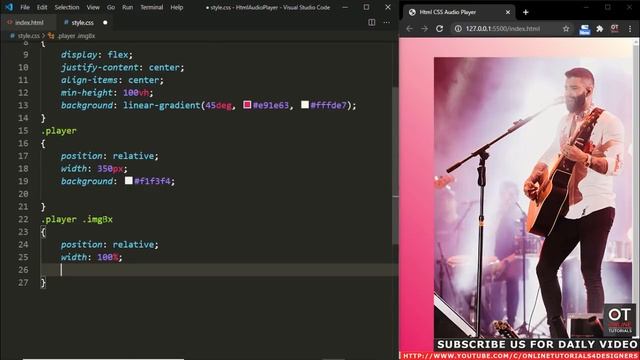Open a new browser tab

[x=526, y=12]
